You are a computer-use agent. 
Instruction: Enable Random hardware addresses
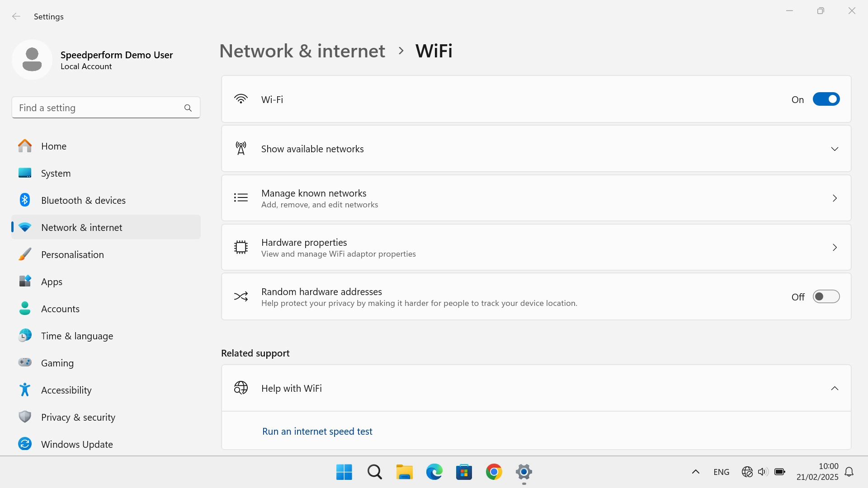tap(826, 296)
